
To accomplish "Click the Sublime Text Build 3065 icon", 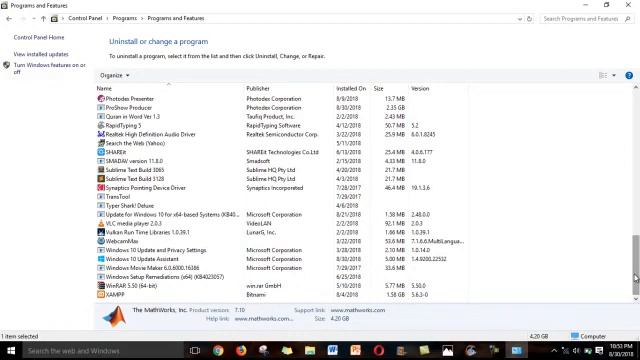I will (x=101, y=170).
